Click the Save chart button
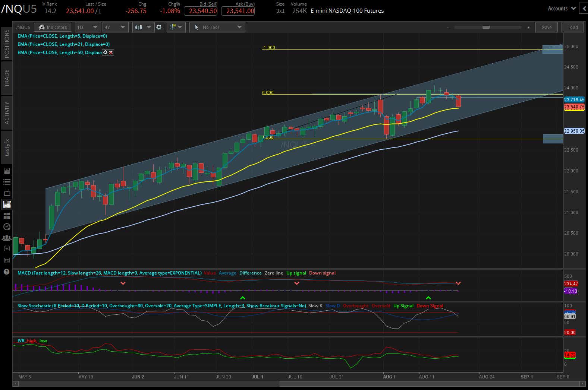 [x=547, y=27]
